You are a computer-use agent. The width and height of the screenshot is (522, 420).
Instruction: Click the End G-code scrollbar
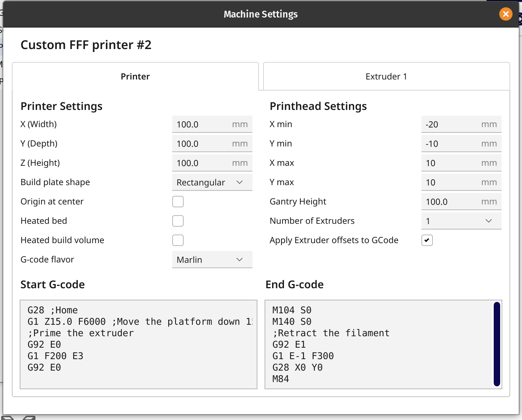[x=496, y=344]
